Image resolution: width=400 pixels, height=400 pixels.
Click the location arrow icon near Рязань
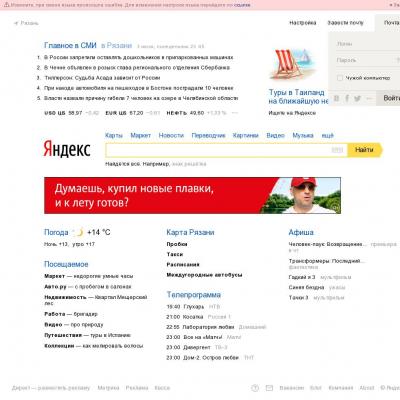(x=16, y=23)
